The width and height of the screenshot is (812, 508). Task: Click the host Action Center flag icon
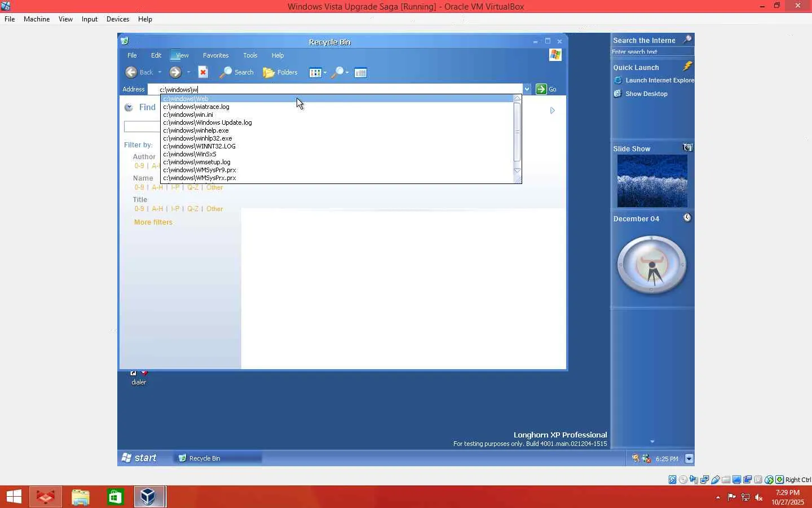coord(731,497)
